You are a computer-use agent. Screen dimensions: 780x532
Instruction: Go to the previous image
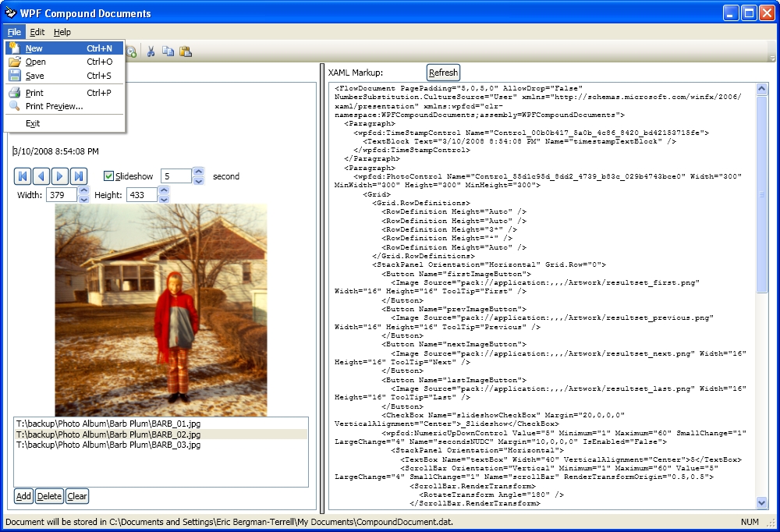pos(41,176)
